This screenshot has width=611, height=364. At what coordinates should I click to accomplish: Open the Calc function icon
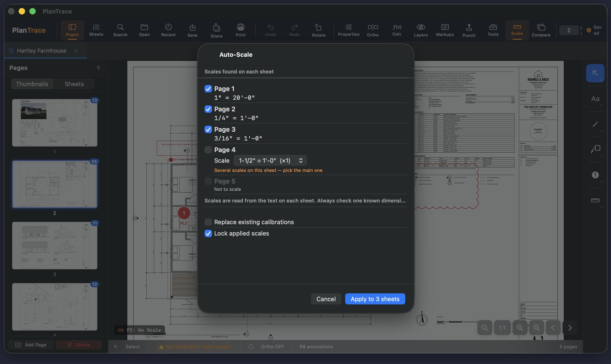pos(397,30)
